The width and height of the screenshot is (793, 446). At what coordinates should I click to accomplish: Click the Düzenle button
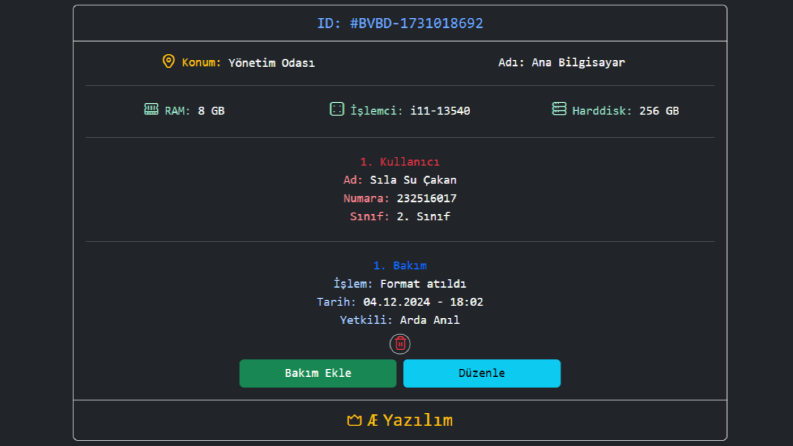coord(481,373)
